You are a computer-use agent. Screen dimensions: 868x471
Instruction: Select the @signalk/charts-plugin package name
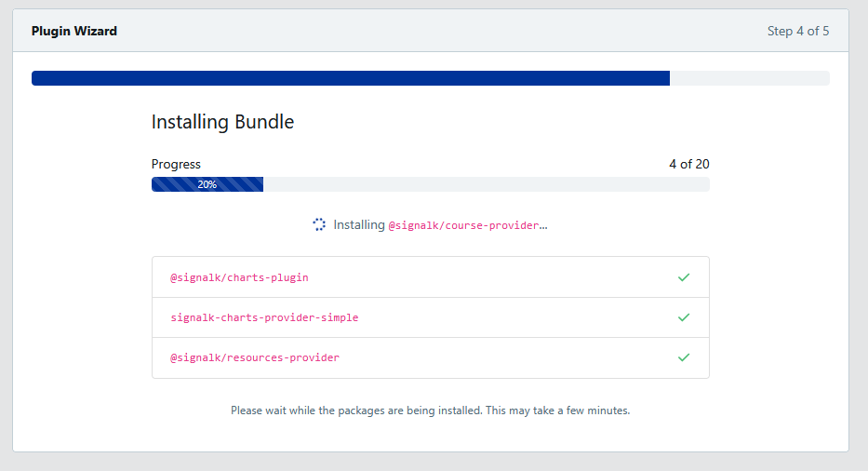pyautogui.click(x=239, y=277)
